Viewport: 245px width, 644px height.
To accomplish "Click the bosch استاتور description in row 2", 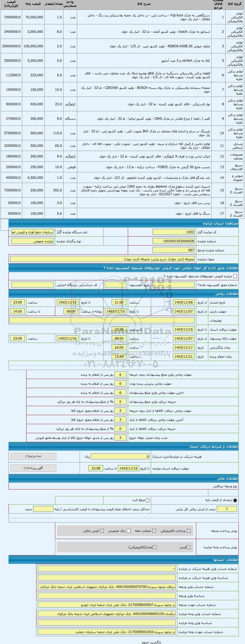I will [x=166, y=32].
